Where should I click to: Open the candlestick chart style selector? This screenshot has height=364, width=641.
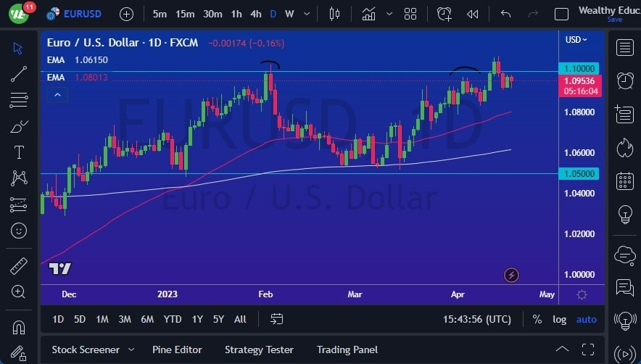(334, 14)
